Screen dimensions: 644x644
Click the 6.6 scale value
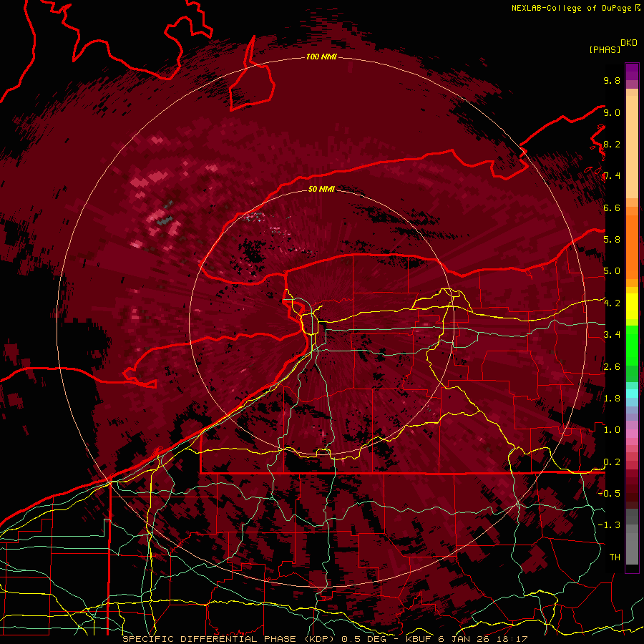612,208
